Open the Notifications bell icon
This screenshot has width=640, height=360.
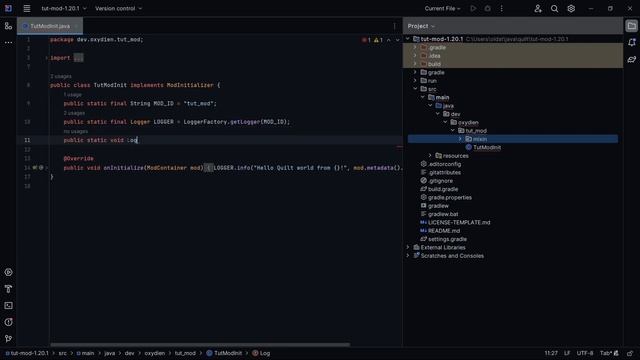point(631,42)
